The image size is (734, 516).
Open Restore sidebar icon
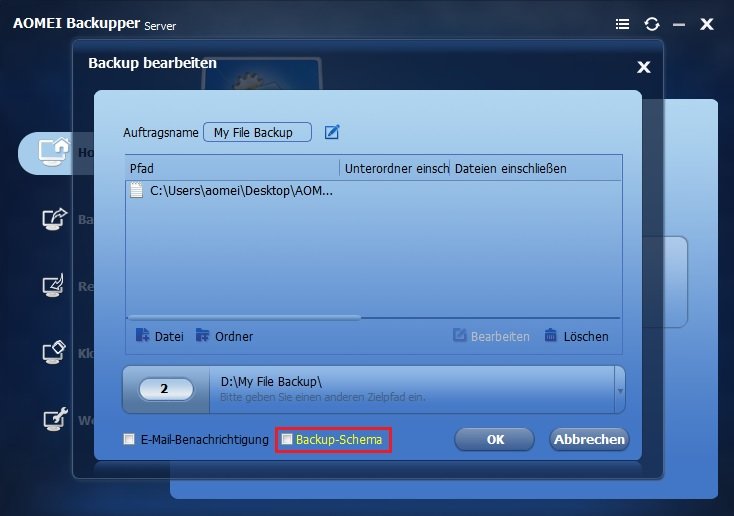53,285
